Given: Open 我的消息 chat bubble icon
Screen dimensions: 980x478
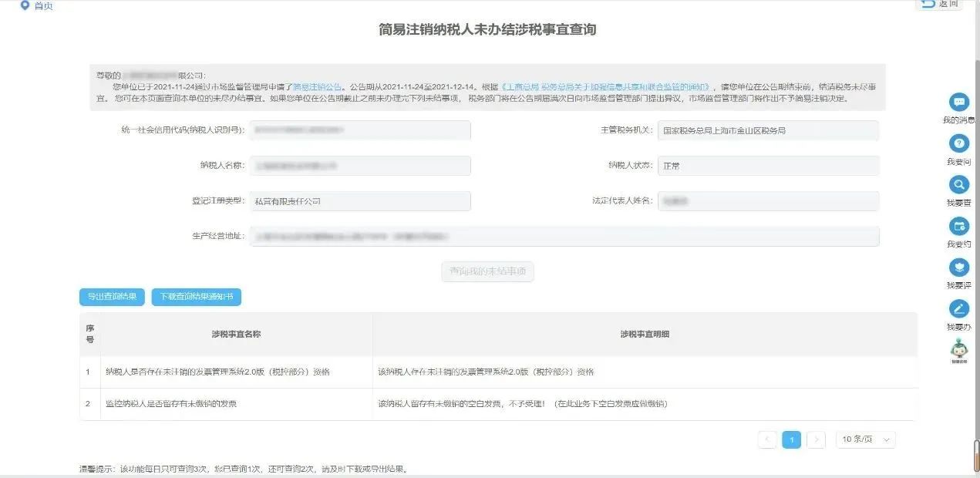Looking at the screenshot, I should 959,102.
